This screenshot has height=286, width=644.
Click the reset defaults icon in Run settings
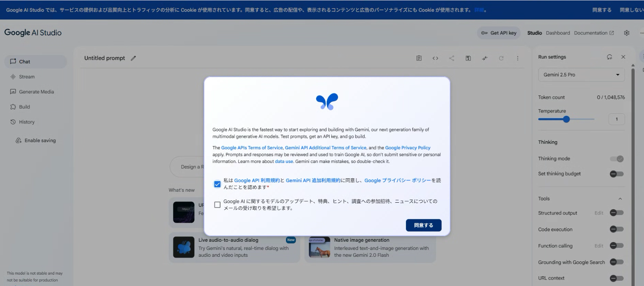pyautogui.click(x=609, y=57)
